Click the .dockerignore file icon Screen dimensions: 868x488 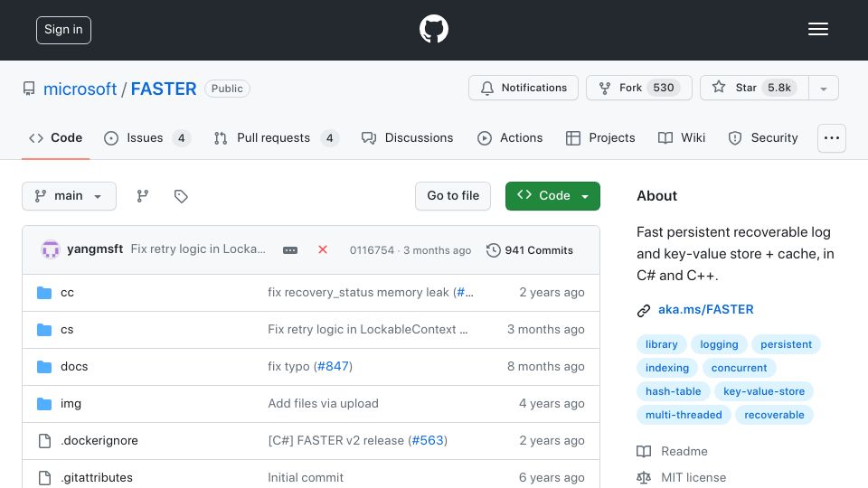(44, 441)
